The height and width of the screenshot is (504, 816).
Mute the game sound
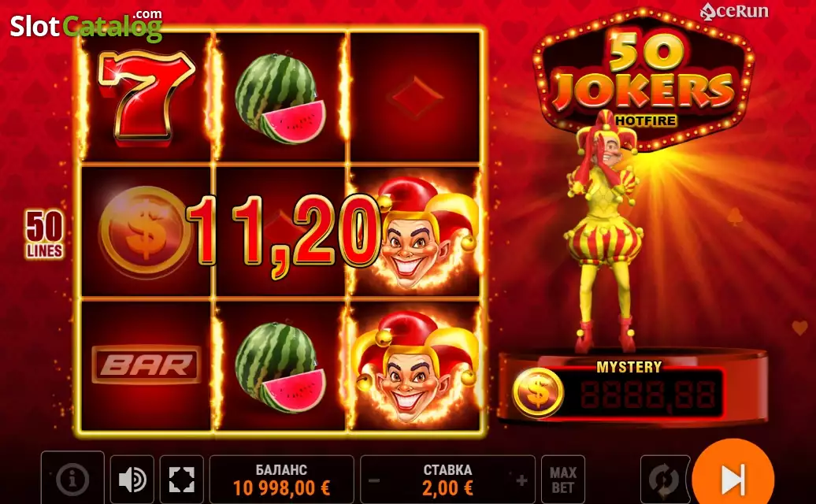tap(132, 479)
